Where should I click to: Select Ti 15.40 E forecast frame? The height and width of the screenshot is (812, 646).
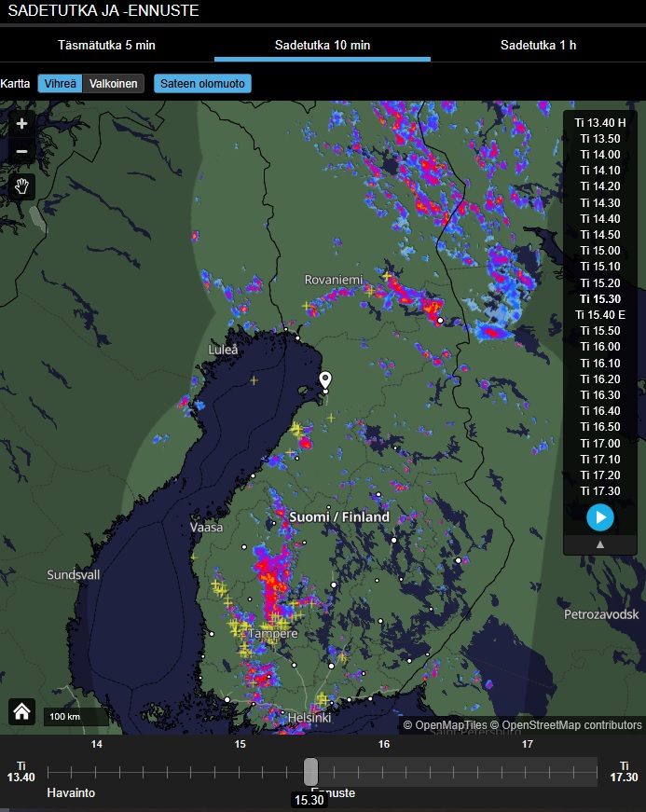point(600,315)
